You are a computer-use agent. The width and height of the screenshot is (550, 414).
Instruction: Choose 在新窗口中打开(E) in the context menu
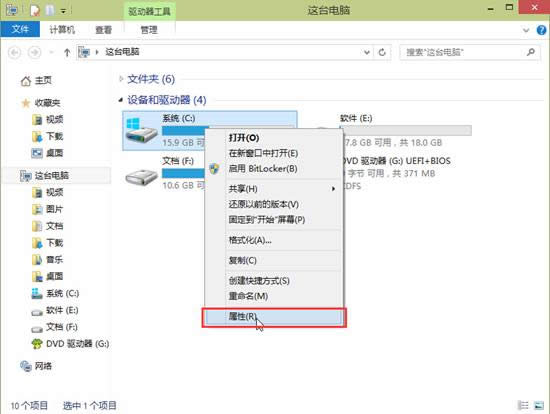[263, 153]
